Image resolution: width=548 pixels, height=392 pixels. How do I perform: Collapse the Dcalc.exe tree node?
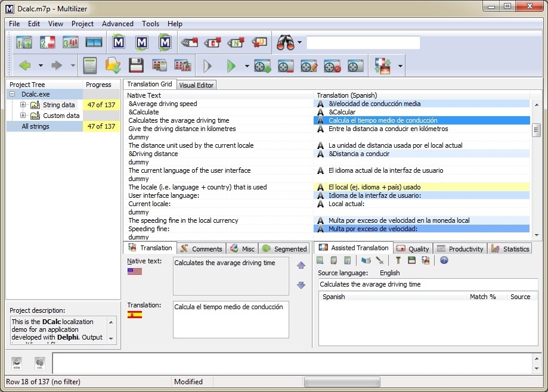click(13, 94)
